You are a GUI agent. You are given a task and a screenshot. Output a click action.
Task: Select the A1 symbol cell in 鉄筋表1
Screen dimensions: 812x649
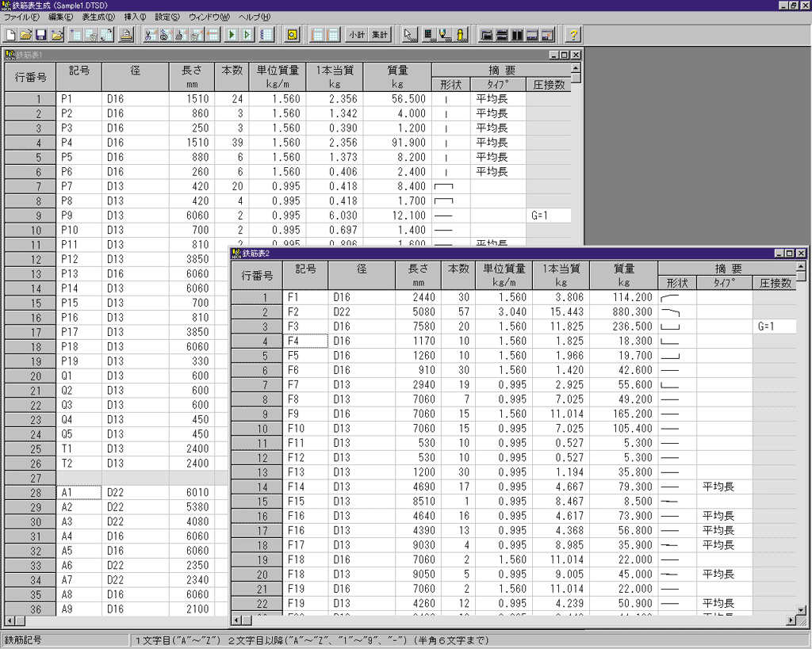[79, 492]
